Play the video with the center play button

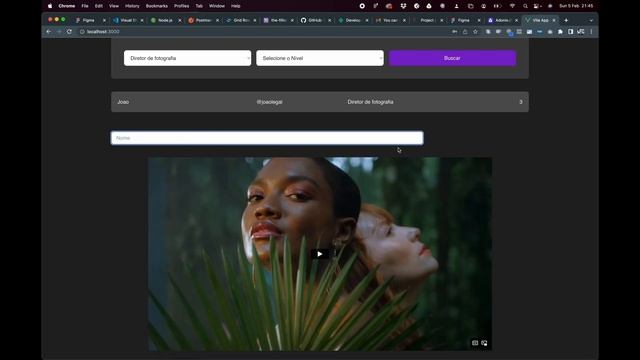tap(320, 254)
